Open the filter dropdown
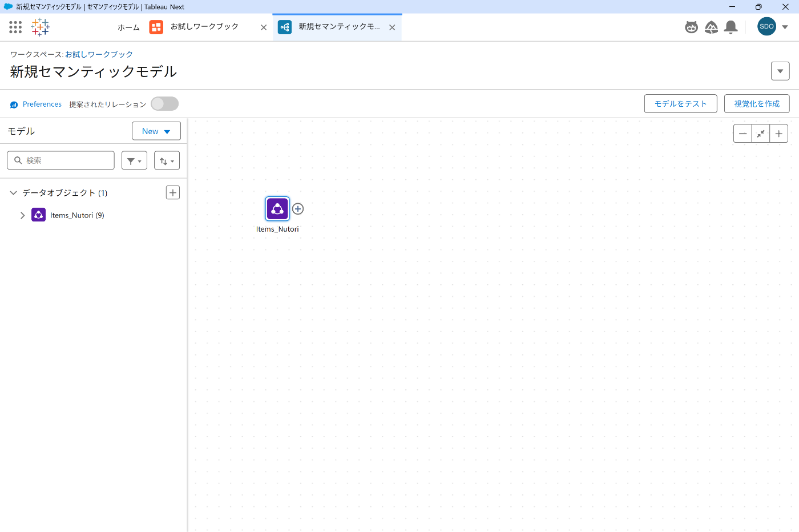The height and width of the screenshot is (532, 799). pyautogui.click(x=134, y=160)
